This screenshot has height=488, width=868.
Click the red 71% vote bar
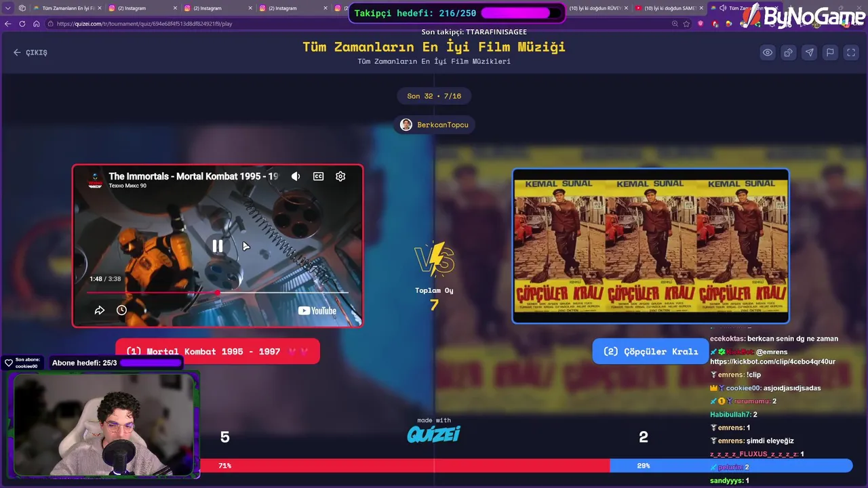pos(405,466)
